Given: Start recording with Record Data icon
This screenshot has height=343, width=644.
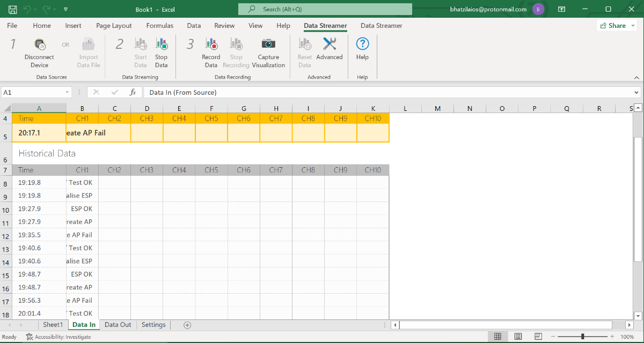Looking at the screenshot, I should (x=211, y=44).
